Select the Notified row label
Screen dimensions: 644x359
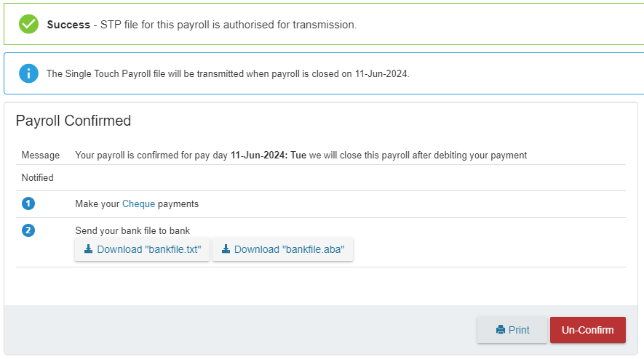click(37, 177)
